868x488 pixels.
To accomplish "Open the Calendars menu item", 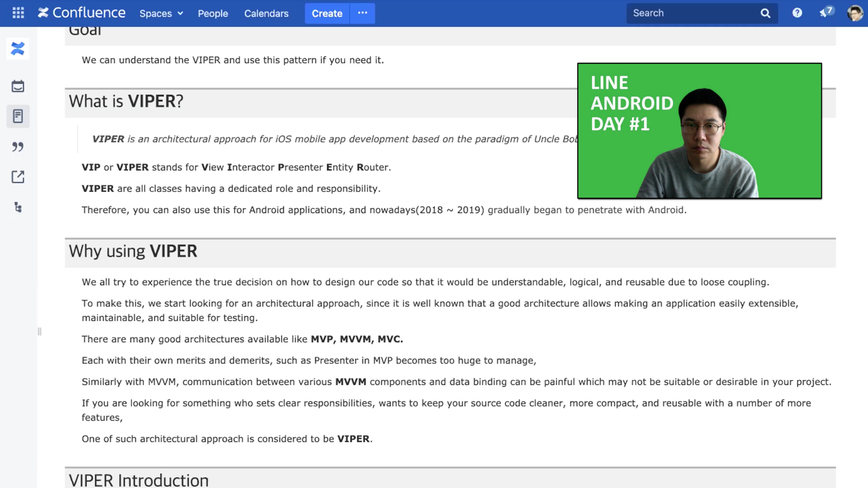I will pyautogui.click(x=266, y=13).
